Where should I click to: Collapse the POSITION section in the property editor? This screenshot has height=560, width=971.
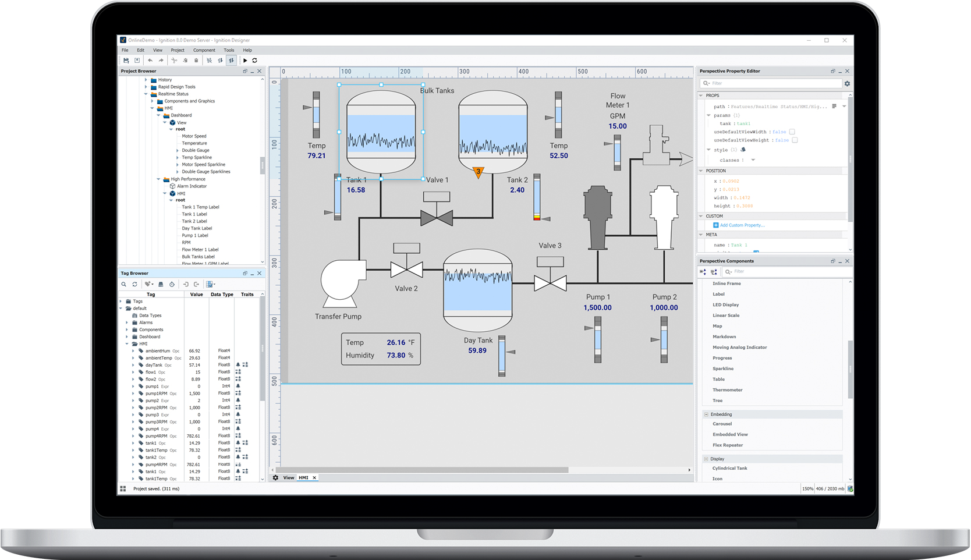pyautogui.click(x=700, y=171)
